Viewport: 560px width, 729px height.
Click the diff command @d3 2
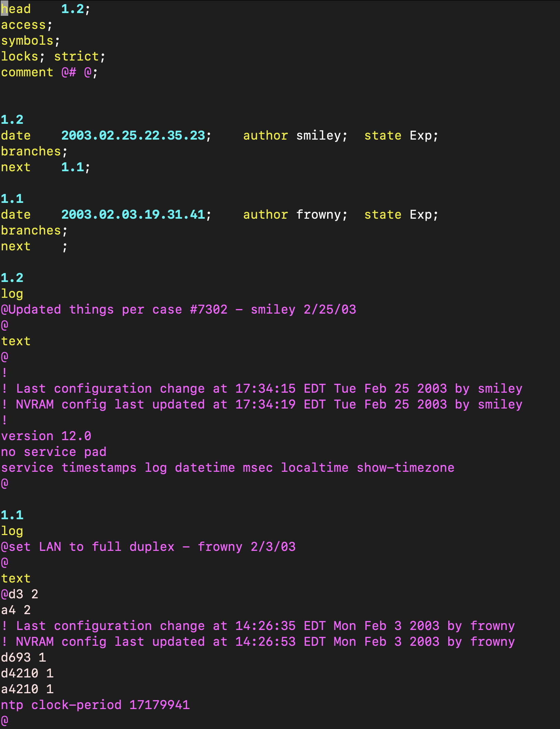coord(20,594)
